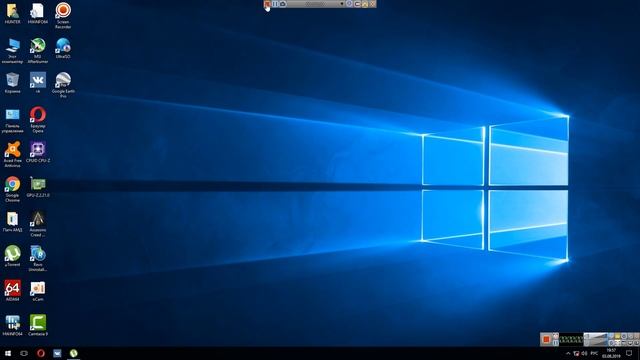The image size is (640, 360).
Task: Launch the Screen Recorder desktop shortcut
Action: click(x=63, y=15)
